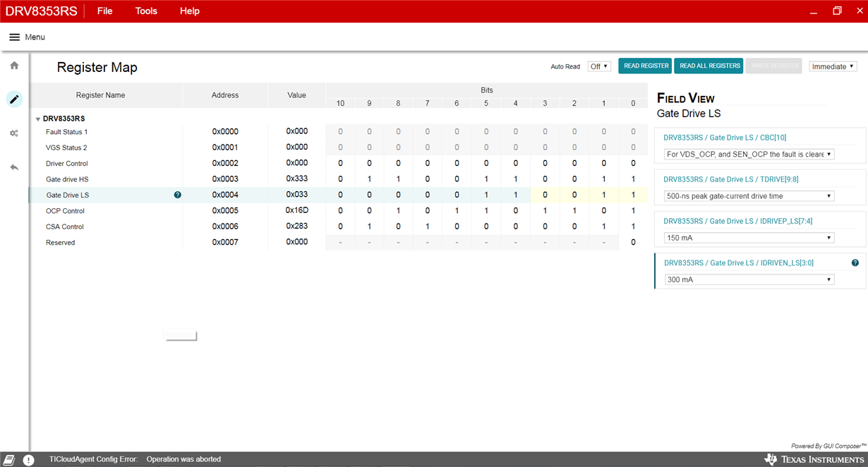
Task: Click the Value column header
Action: (297, 95)
